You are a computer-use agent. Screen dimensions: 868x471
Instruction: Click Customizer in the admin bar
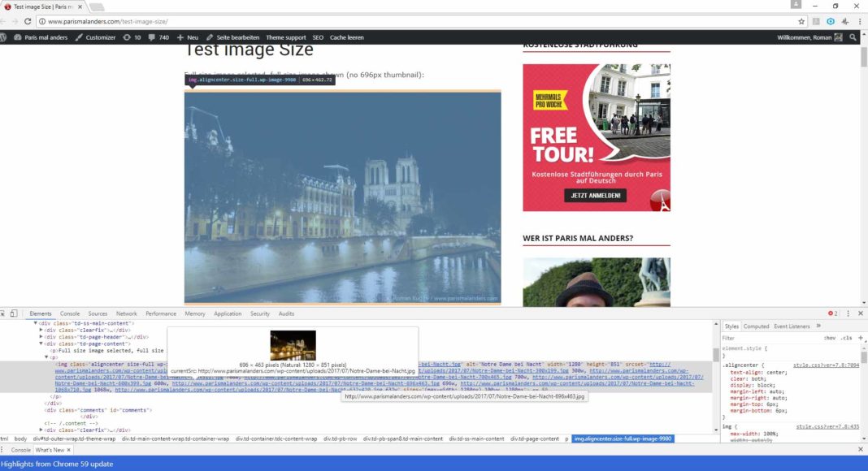(95, 37)
